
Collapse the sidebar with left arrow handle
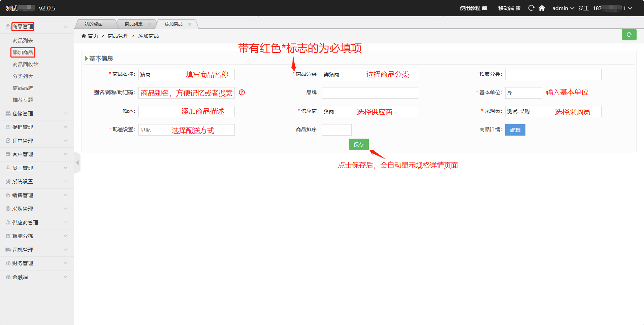click(77, 163)
